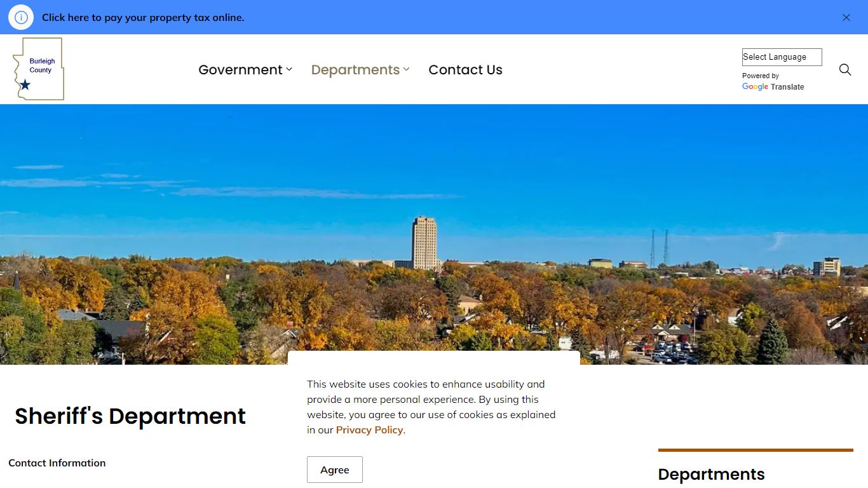Viewport: 868px width, 488px height.
Task: Click the Bismarck skyline banner image
Action: click(434, 234)
